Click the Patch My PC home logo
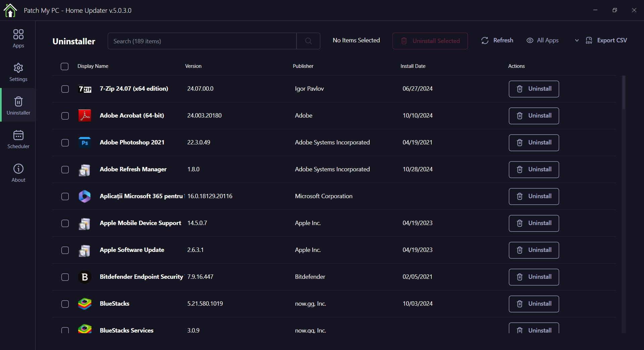644x350 pixels. (x=10, y=10)
